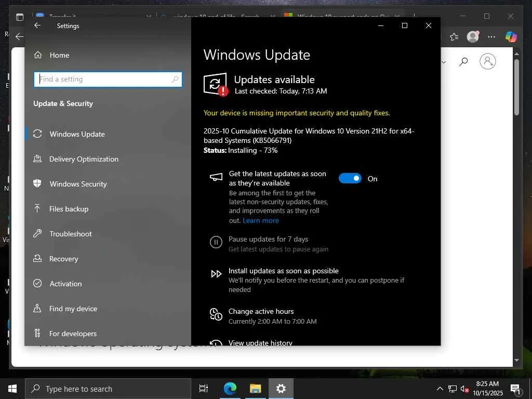The image size is (532, 399).
Task: Click the Update & Security heading
Action: pyautogui.click(x=63, y=103)
